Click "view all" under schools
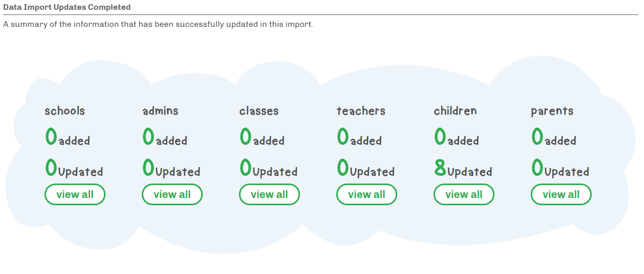This screenshot has width=644, height=274. [75, 194]
